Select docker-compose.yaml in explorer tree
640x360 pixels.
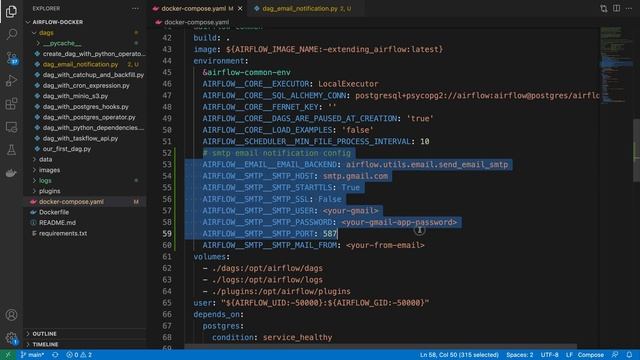pyautogui.click(x=71, y=202)
